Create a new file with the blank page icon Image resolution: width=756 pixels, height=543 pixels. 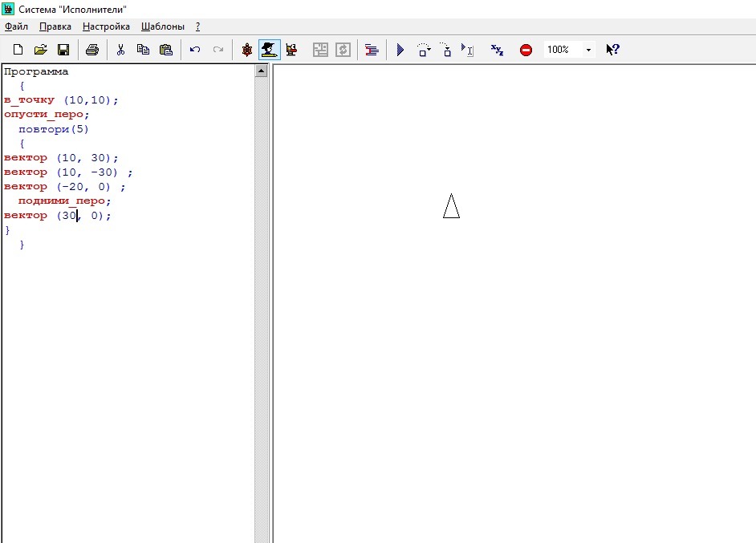[18, 50]
